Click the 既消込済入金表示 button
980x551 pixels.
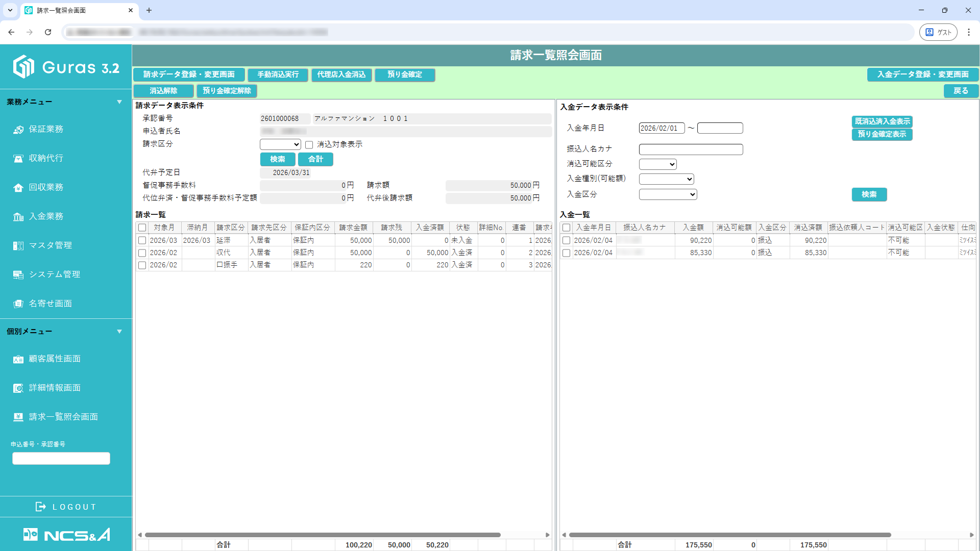coord(882,121)
